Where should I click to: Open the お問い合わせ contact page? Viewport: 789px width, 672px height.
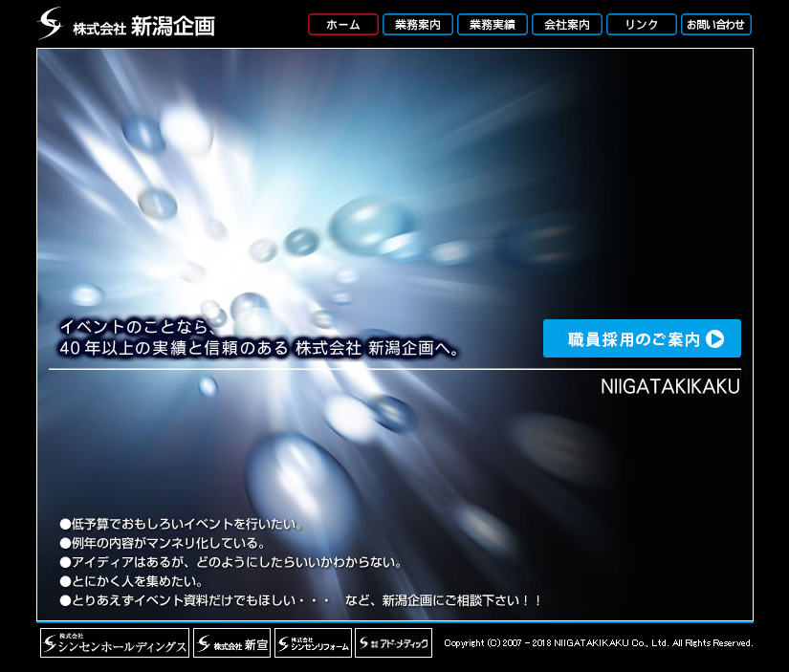(x=715, y=25)
